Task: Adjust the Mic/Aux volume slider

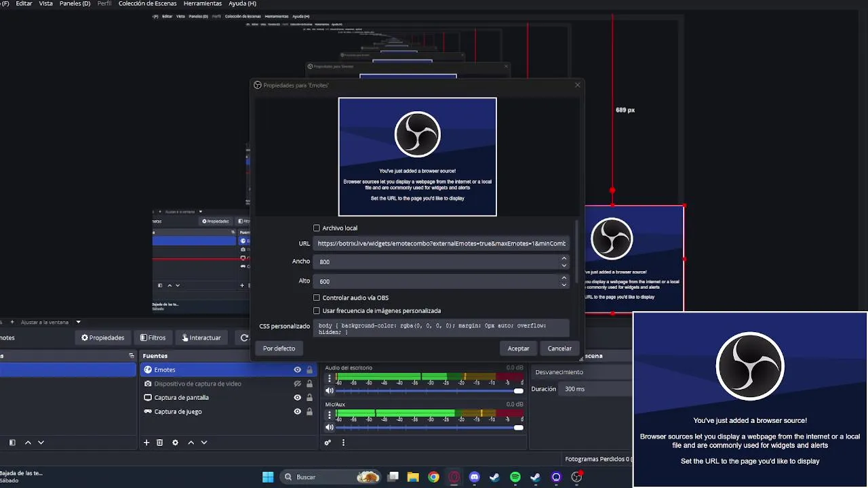Action: tap(430, 427)
